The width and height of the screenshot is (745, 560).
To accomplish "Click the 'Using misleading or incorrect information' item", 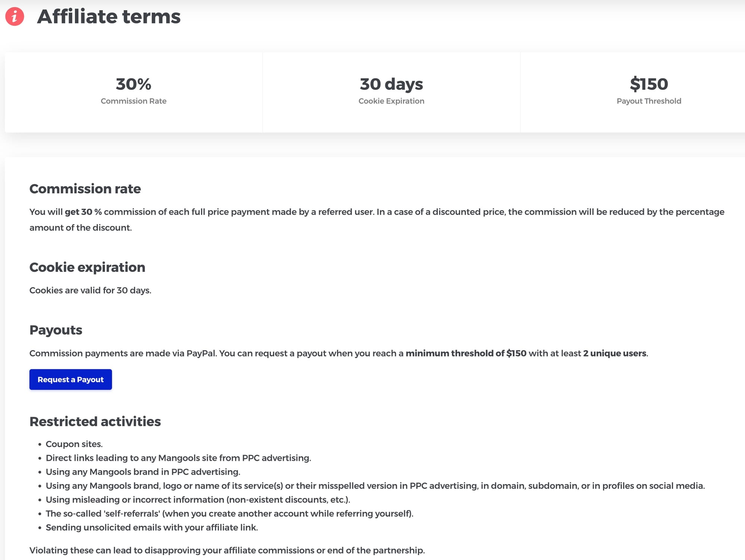I will point(197,500).
